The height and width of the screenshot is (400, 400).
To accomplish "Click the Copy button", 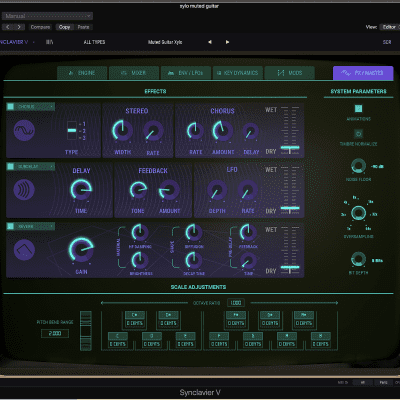I will (x=64, y=27).
